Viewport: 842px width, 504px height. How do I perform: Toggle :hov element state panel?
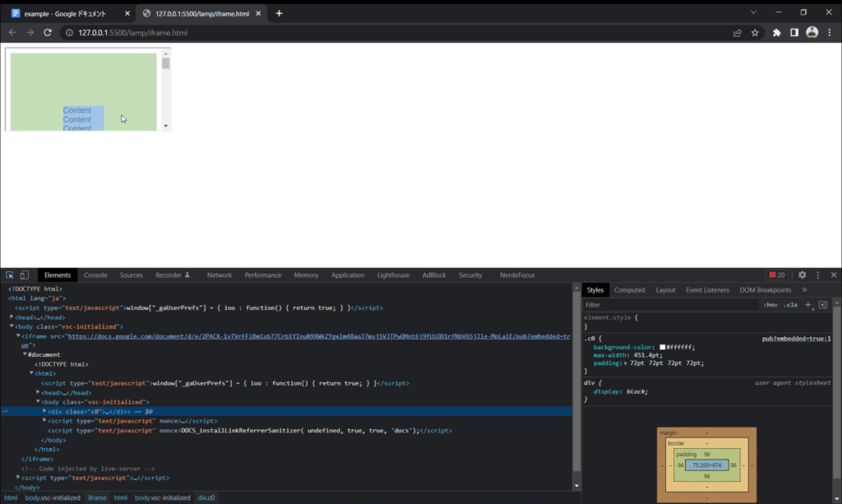[770, 305]
